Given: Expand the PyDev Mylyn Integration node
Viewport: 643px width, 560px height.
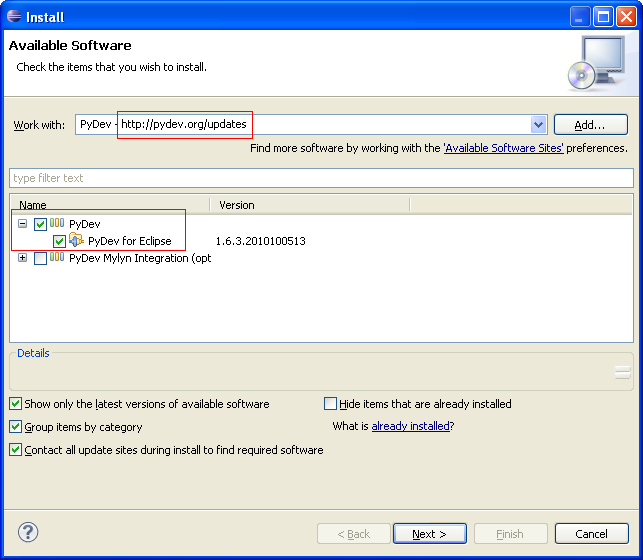Looking at the screenshot, I should click(x=23, y=257).
